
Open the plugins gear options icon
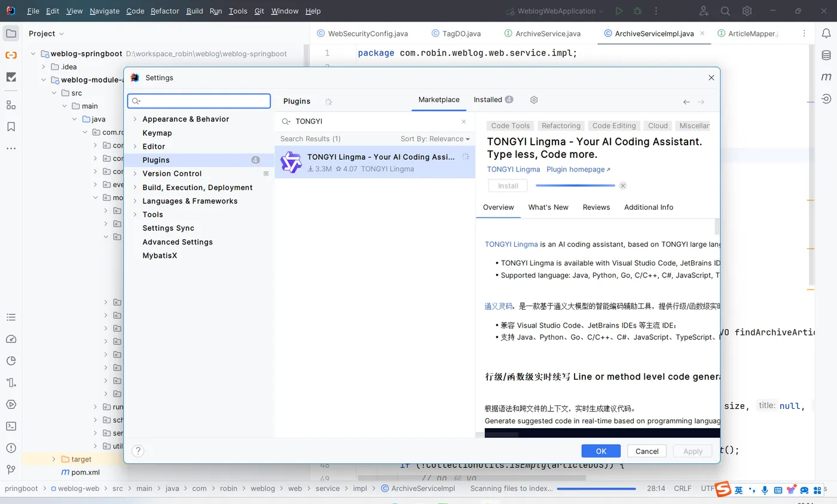(x=534, y=100)
